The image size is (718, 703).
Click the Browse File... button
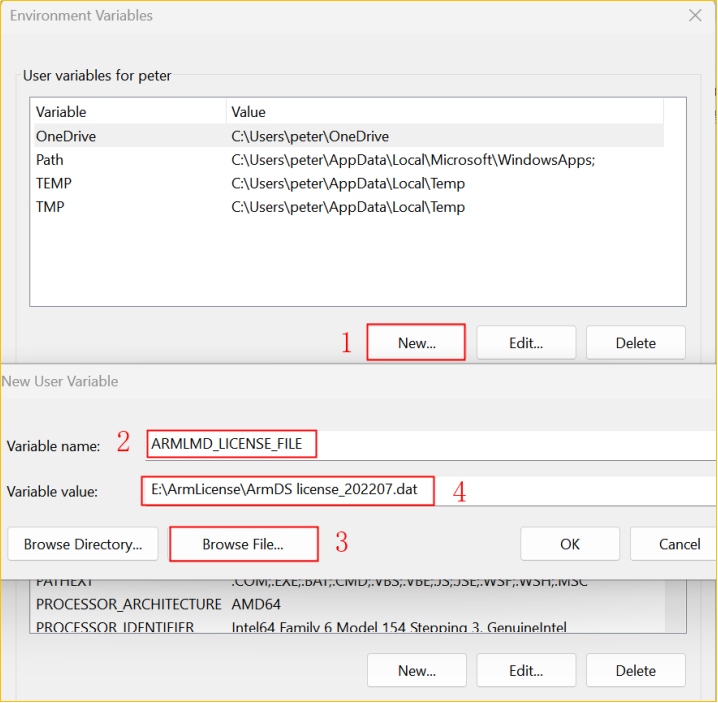[x=243, y=544]
